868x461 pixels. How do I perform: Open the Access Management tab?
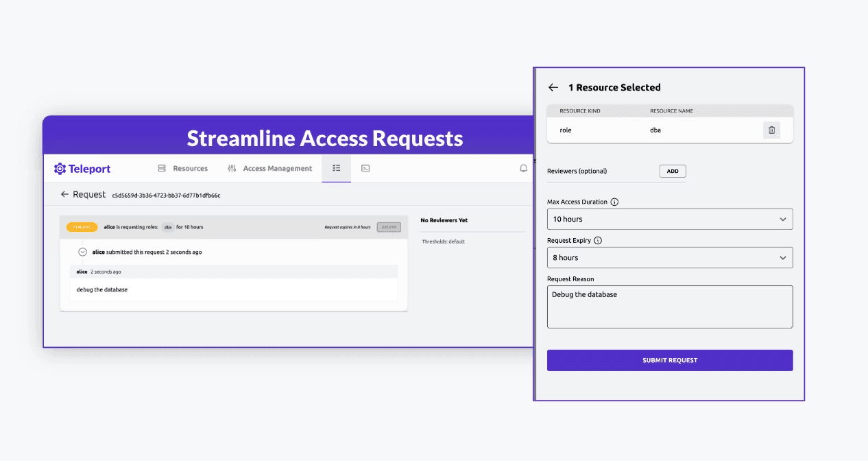269,168
